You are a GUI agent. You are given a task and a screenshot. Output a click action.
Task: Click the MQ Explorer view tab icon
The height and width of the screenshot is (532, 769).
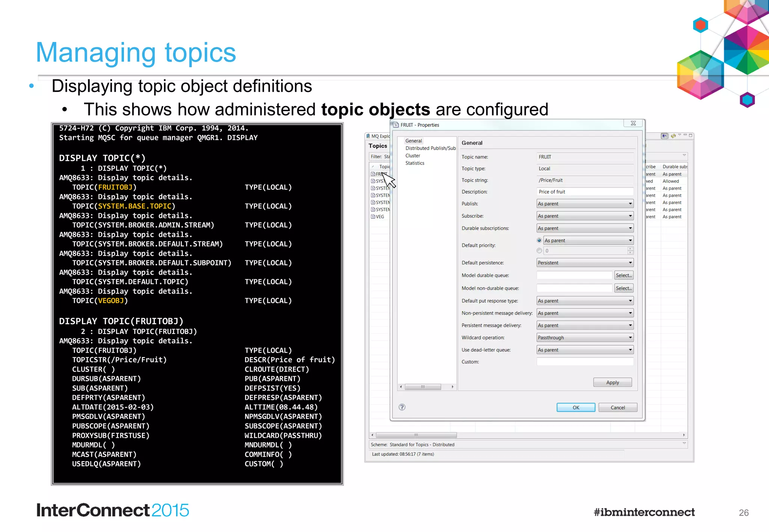point(368,136)
